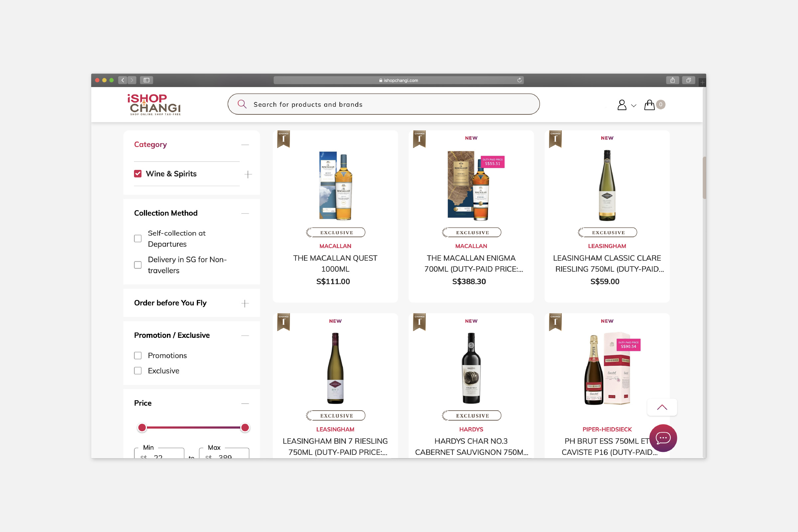This screenshot has width=798, height=532.
Task: Collapse the Promotion / Exclusive section
Action: coord(245,335)
